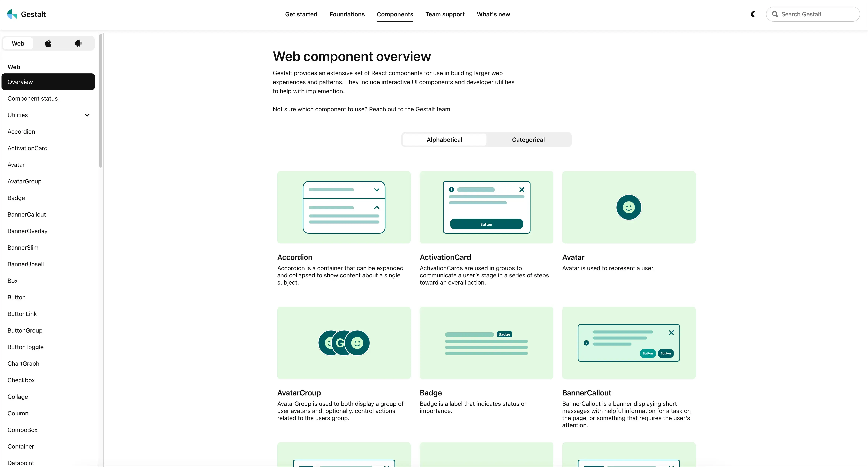Open BannerOverlay in the sidebar

(x=48, y=231)
